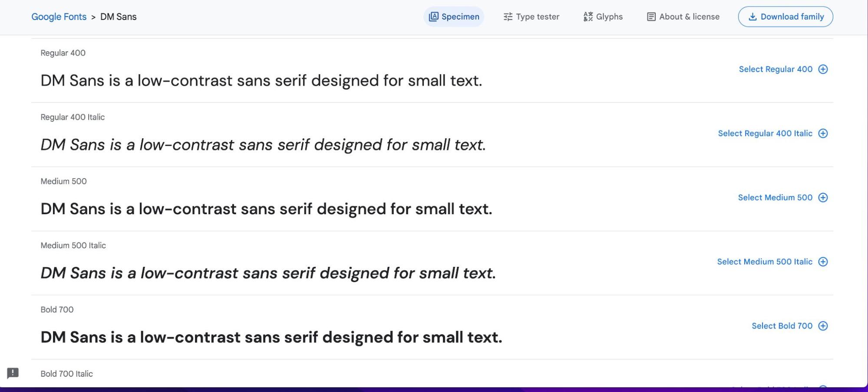The width and height of the screenshot is (868, 392).
Task: Click the plus expander for Medium 500
Action: point(823,197)
